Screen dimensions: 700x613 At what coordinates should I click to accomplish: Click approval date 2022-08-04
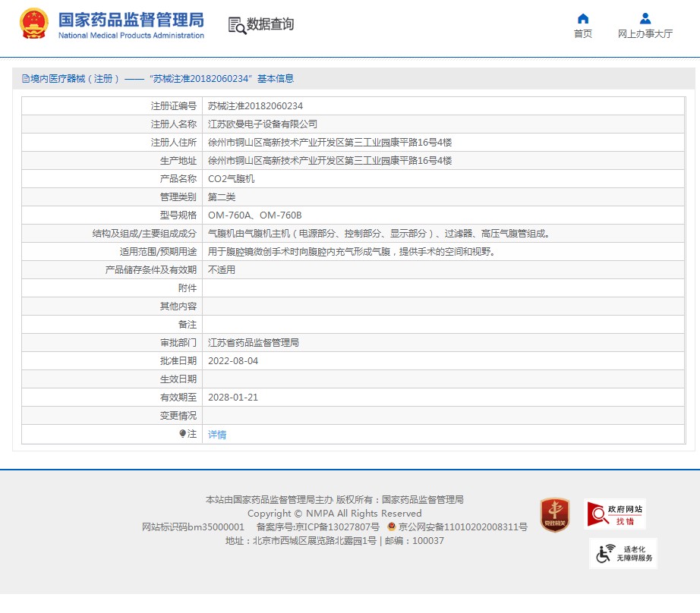tap(233, 361)
